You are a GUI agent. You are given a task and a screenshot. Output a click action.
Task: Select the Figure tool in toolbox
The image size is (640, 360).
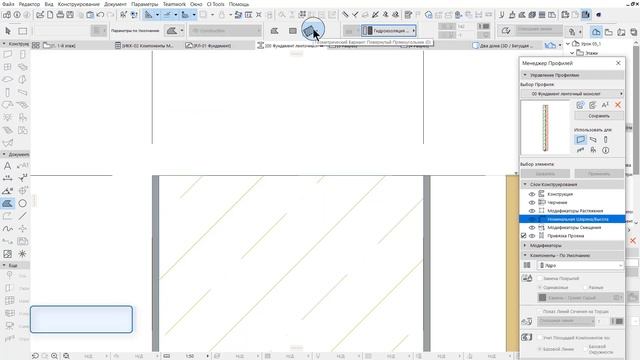point(8,254)
